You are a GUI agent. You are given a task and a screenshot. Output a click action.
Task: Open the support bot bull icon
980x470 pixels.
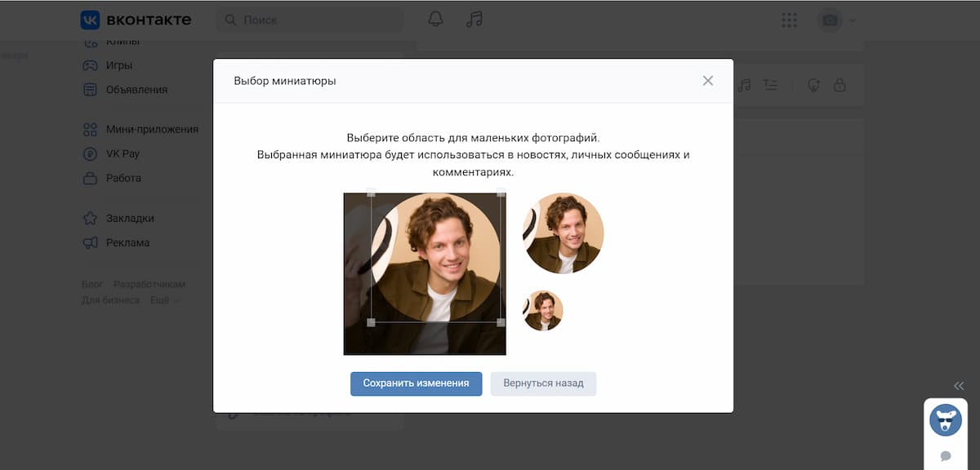[x=945, y=419]
